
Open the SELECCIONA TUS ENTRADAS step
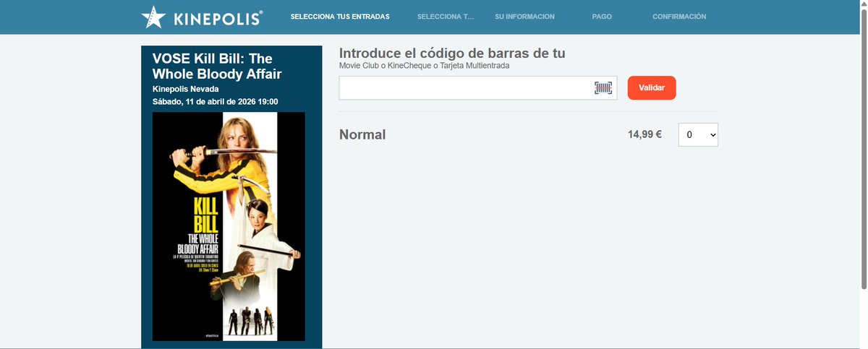(x=340, y=17)
